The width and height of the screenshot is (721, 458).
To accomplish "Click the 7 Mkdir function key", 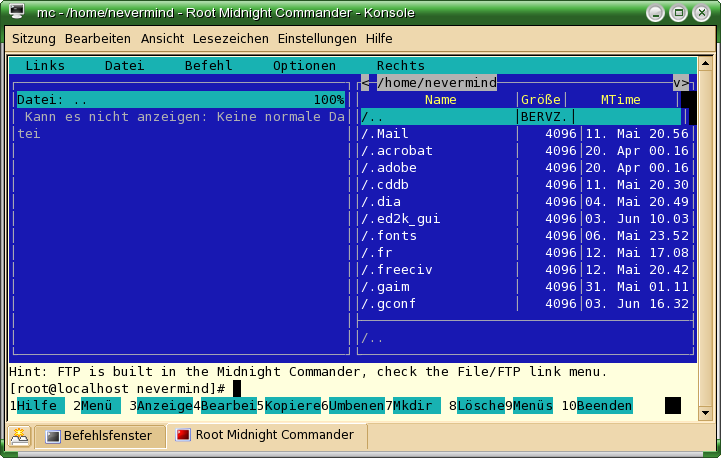I will pyautogui.click(x=413, y=406).
